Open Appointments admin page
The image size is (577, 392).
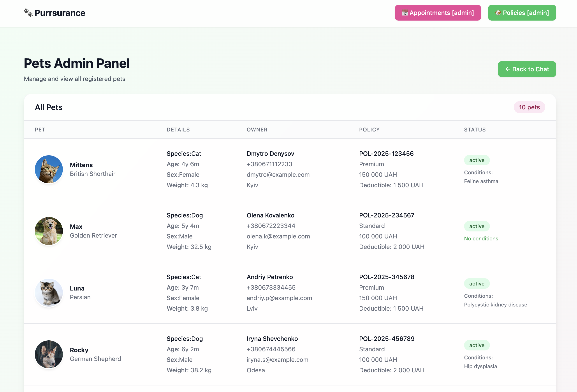point(438,13)
